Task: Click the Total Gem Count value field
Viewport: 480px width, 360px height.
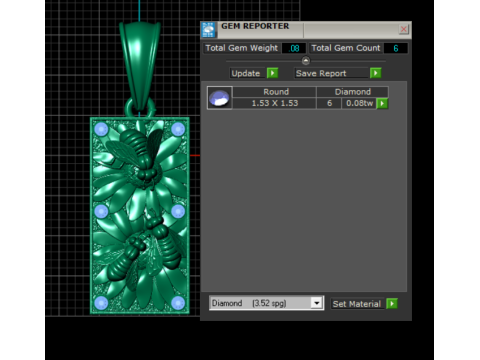Action: coord(396,48)
